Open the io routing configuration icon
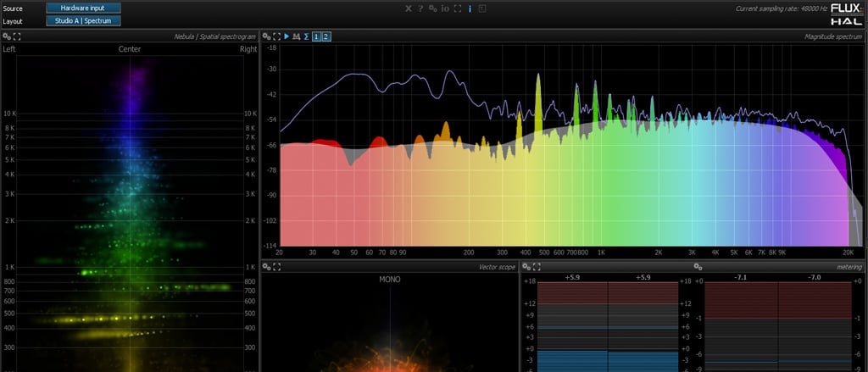This screenshot has height=372, width=868. tap(445, 8)
